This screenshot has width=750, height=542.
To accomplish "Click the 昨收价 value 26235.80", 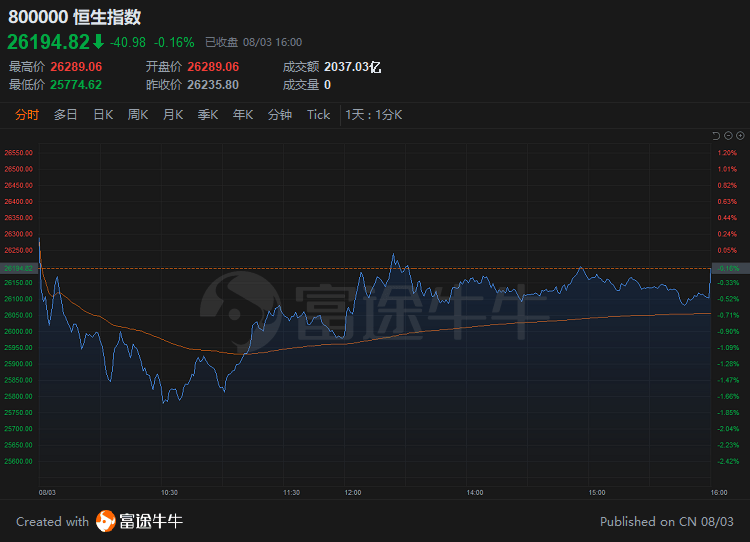I will [213, 85].
